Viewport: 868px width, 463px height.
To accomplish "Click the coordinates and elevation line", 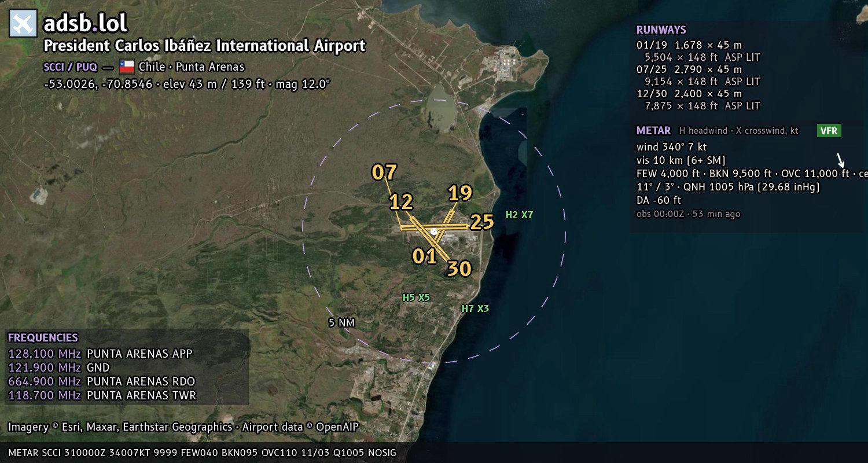I will [187, 84].
